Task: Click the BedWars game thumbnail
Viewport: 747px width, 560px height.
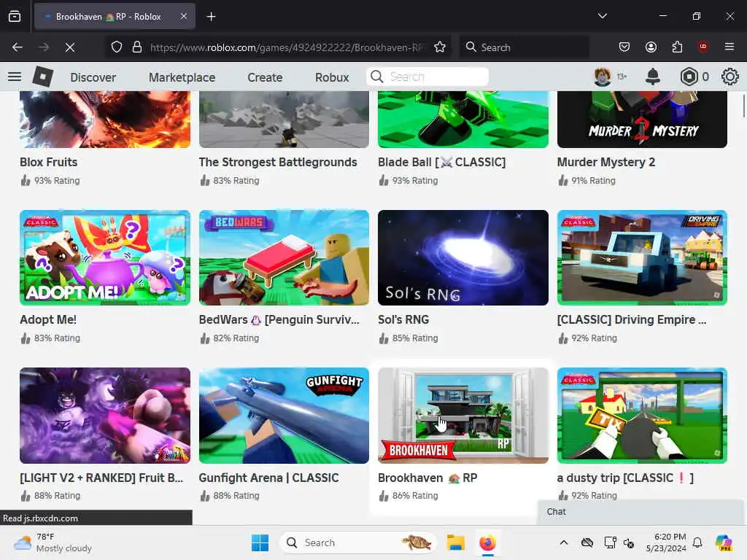Action: [x=284, y=257]
